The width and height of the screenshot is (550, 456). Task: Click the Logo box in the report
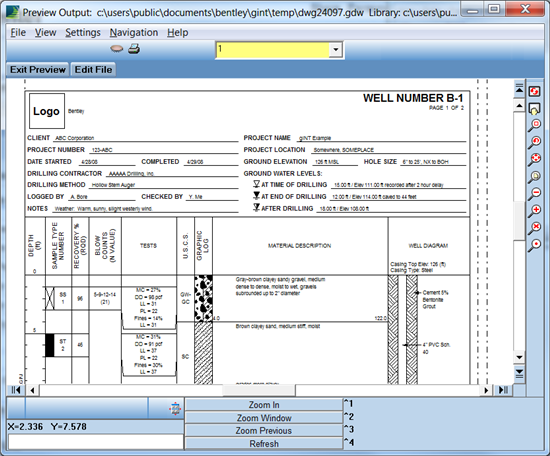coord(47,111)
